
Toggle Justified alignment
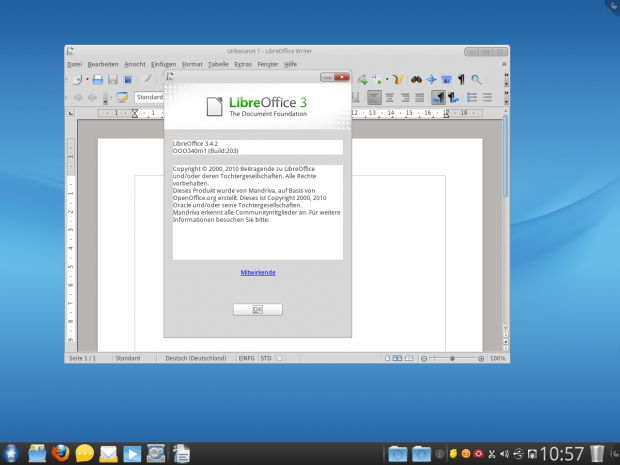(420, 97)
